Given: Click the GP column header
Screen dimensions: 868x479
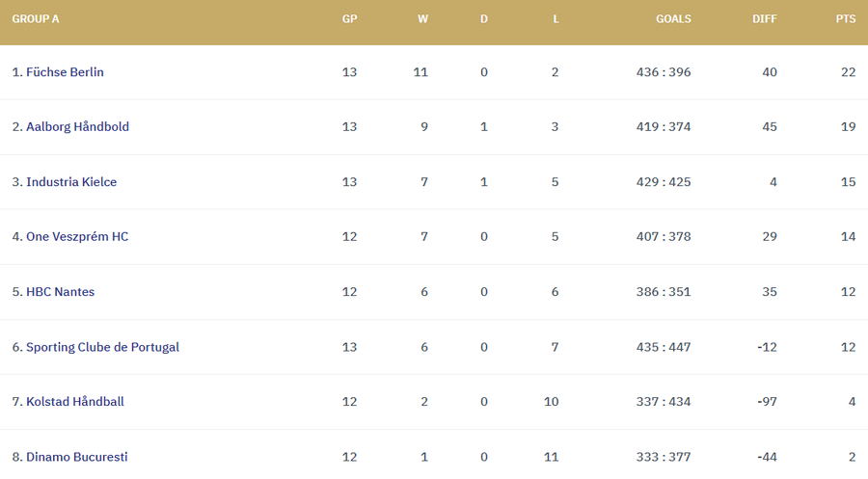Looking at the screenshot, I should 349,18.
